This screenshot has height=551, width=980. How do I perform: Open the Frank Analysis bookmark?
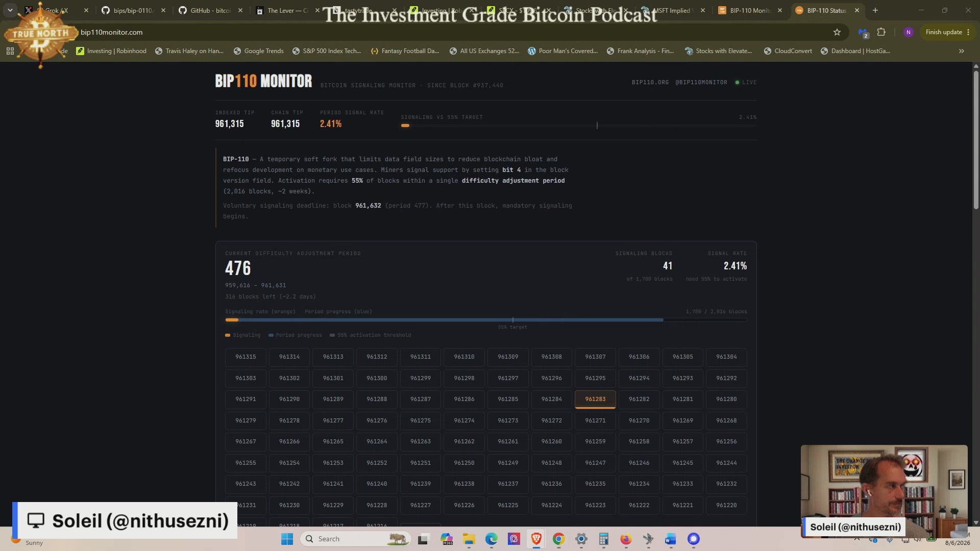tap(641, 51)
